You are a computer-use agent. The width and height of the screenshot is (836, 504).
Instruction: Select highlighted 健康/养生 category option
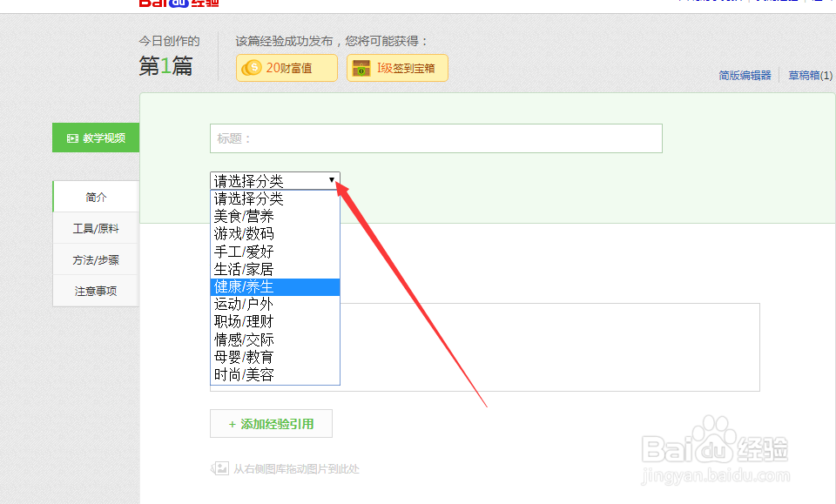[x=275, y=286]
